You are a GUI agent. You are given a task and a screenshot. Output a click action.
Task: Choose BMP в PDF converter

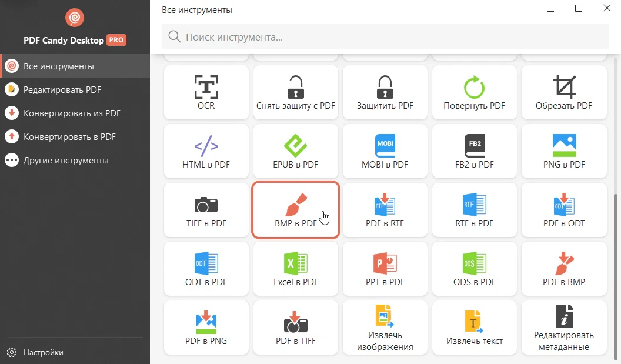click(x=295, y=210)
